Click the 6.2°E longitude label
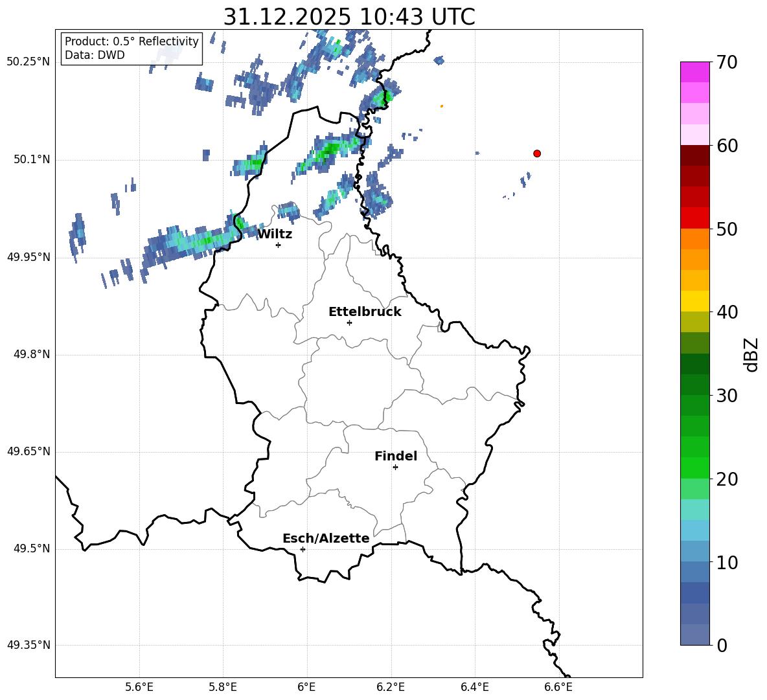The width and height of the screenshot is (767, 700). [x=391, y=687]
